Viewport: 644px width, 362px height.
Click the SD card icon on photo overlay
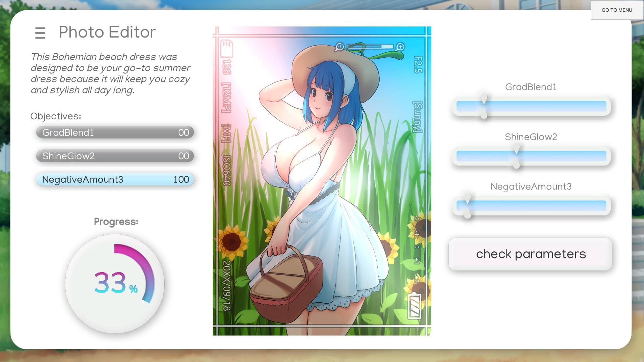(x=227, y=49)
